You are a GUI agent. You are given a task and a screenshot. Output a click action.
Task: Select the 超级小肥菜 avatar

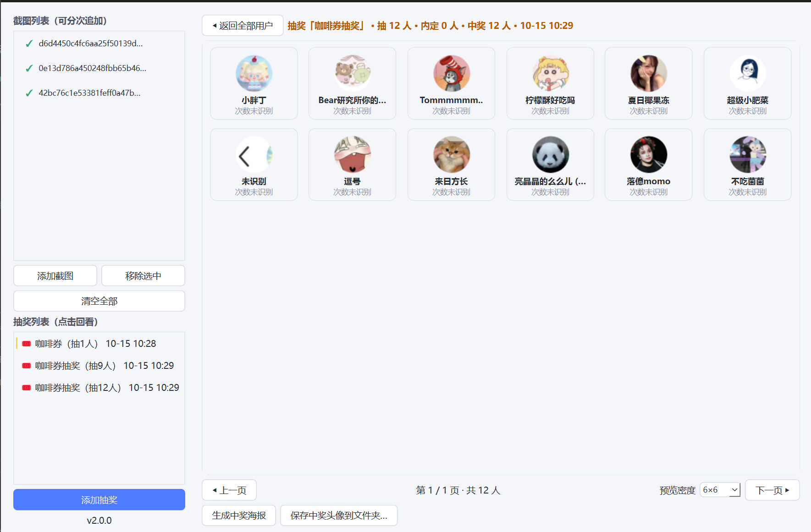pyautogui.click(x=748, y=73)
